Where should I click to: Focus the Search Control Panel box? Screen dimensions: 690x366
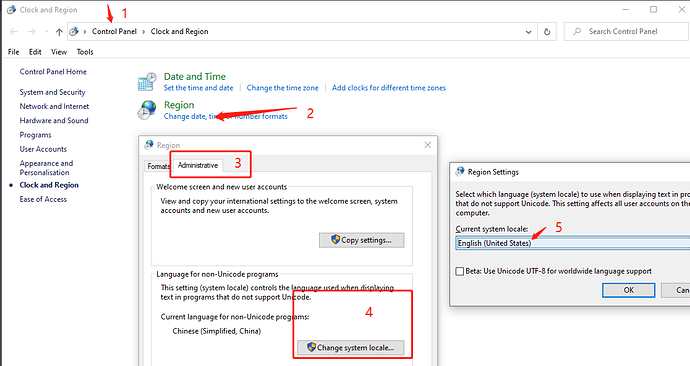click(x=627, y=32)
